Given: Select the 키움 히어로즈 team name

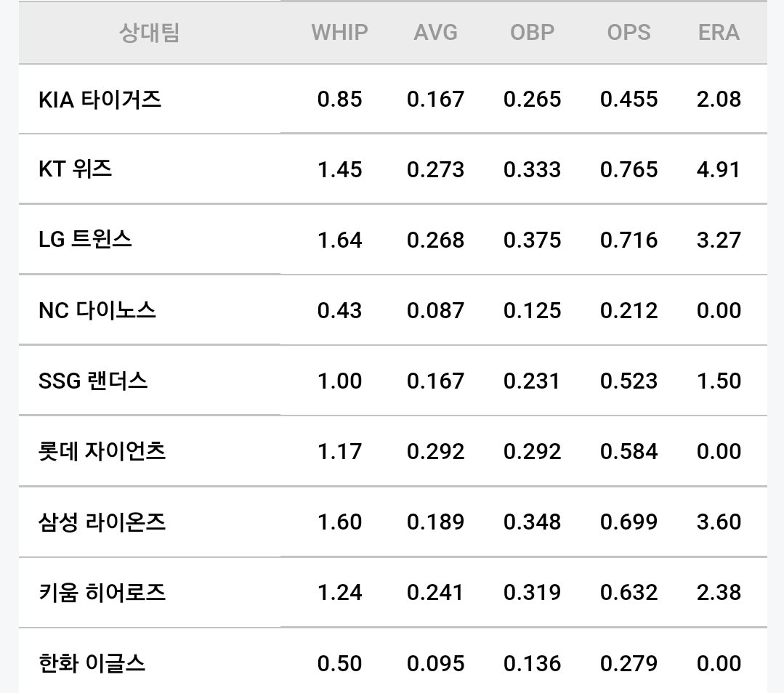Looking at the screenshot, I should 102,593.
